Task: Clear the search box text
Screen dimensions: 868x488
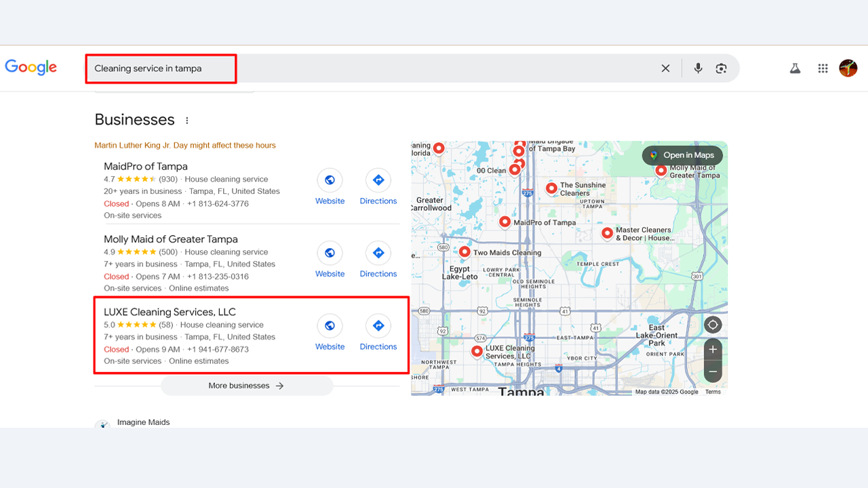Action: 665,68
